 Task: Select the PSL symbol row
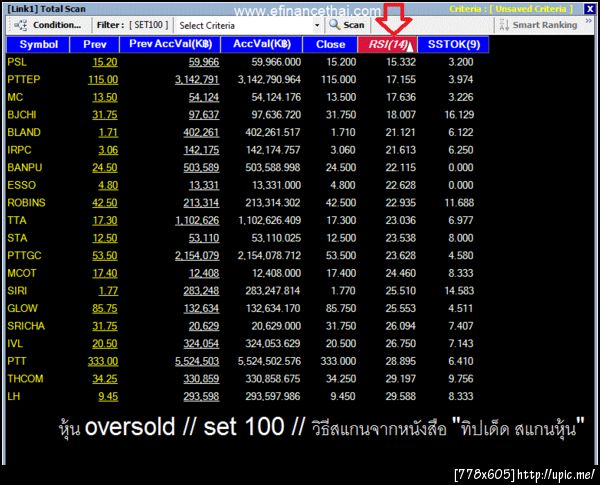tap(245, 62)
